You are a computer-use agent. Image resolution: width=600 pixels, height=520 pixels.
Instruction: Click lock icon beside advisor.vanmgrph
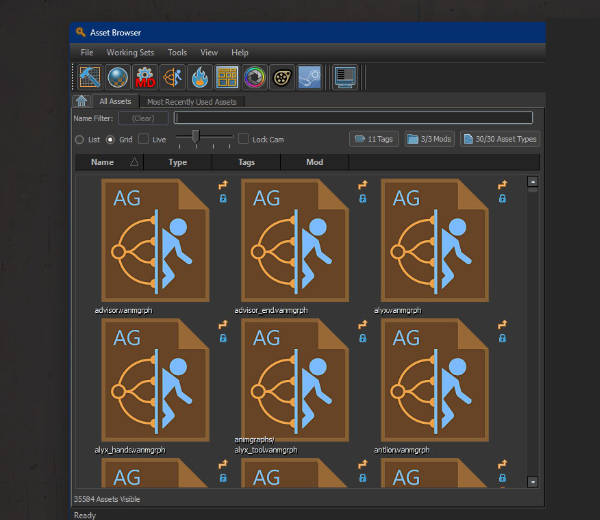[223, 198]
